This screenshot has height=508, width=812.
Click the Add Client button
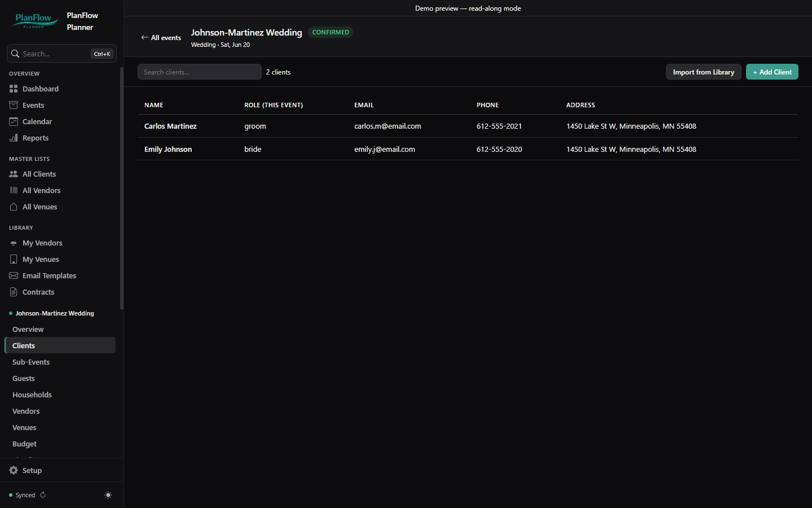[x=772, y=72]
